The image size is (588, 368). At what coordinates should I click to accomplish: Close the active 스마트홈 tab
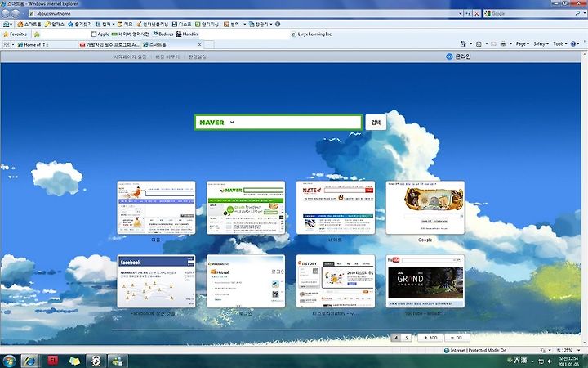click(x=199, y=44)
